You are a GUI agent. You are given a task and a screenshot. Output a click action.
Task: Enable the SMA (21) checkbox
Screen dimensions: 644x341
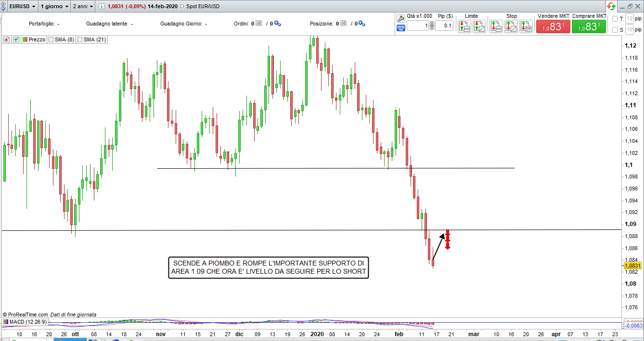pos(80,39)
